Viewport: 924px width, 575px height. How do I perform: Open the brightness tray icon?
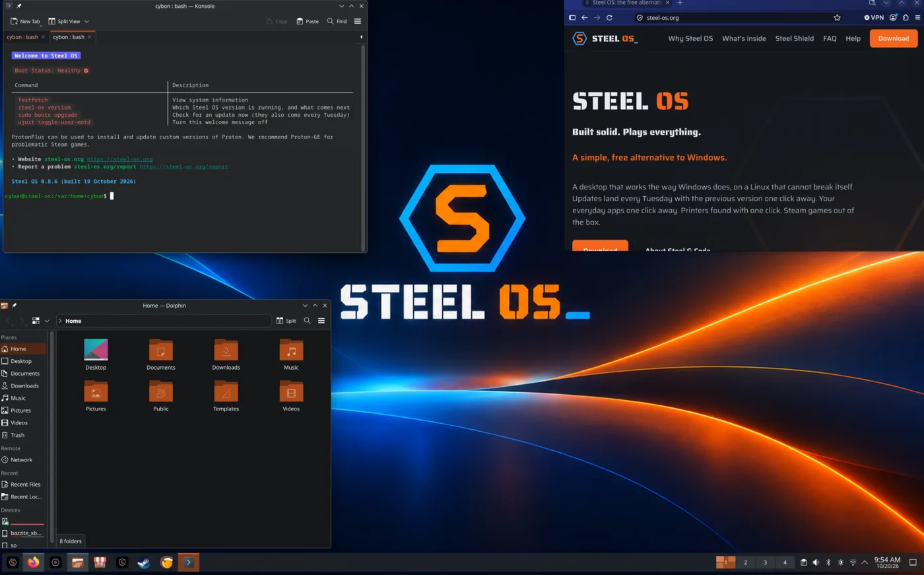click(840, 562)
